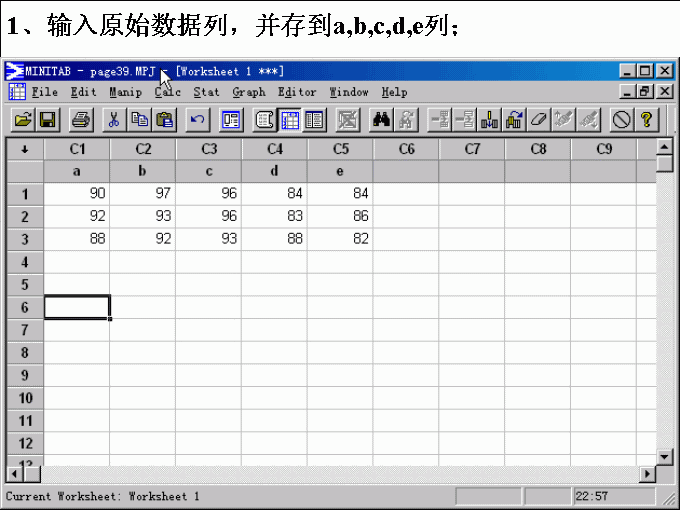Click the cell containing 97 in column b
680x510 pixels.
[143, 193]
